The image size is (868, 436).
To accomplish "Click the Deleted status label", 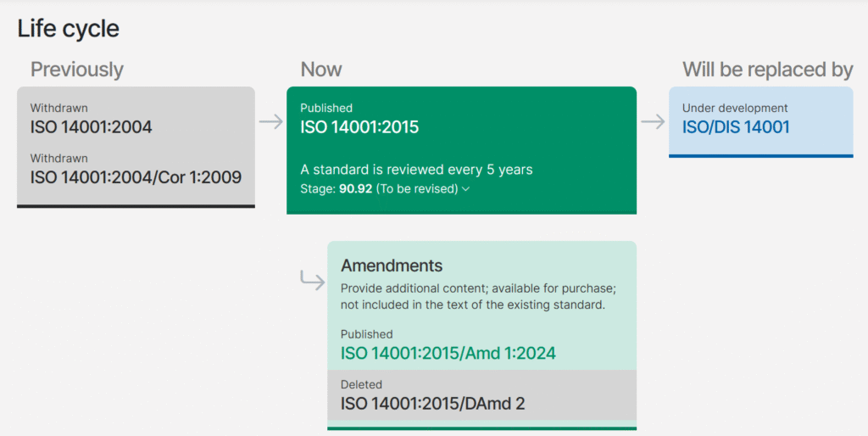I will [x=361, y=384].
